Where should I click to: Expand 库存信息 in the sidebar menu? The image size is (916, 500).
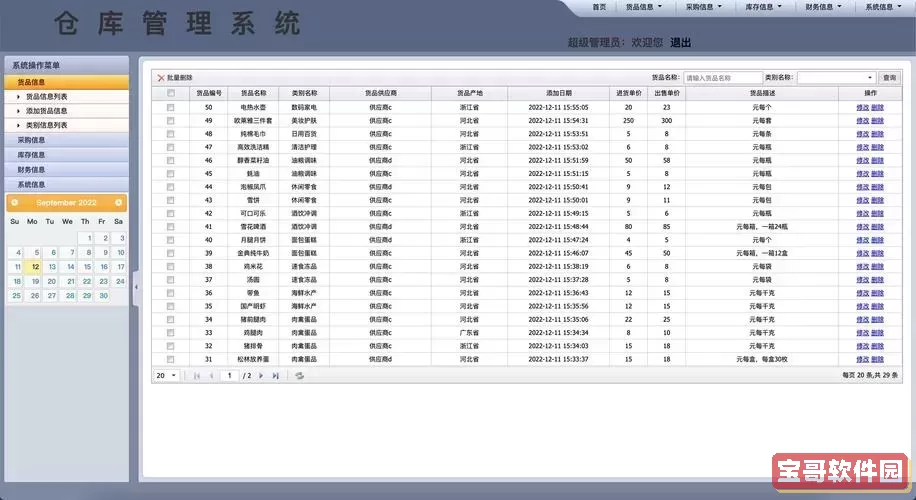[x=67, y=155]
